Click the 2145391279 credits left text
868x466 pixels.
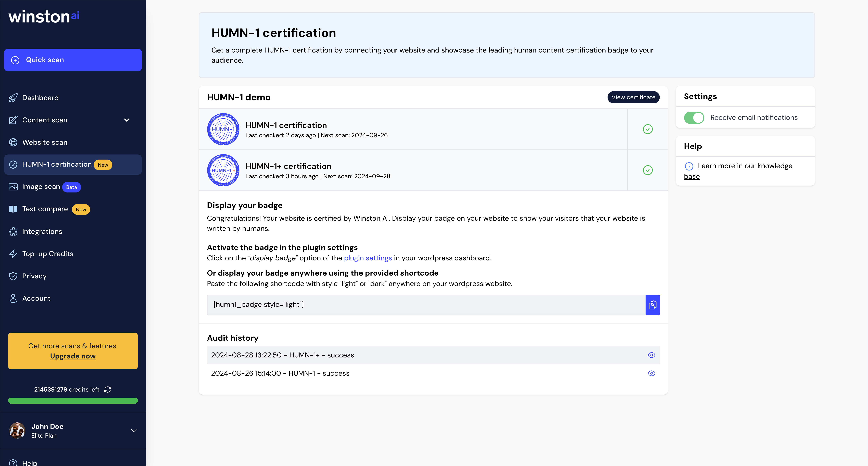[x=67, y=390]
